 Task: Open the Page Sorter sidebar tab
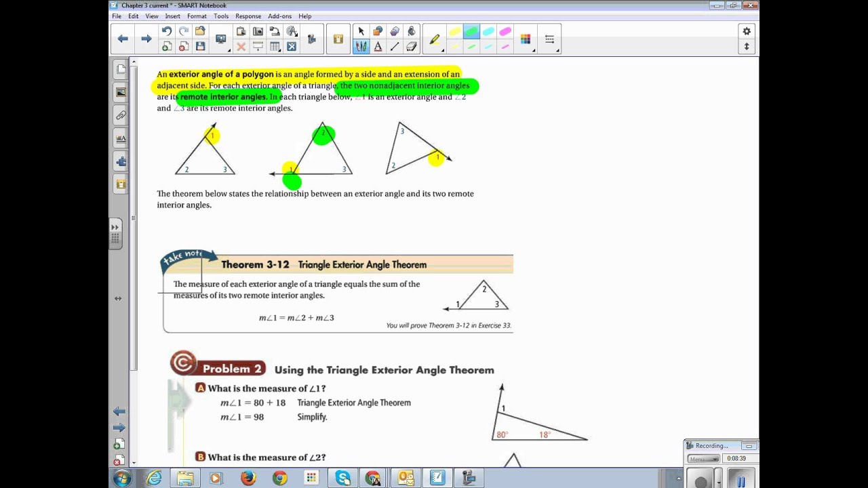(x=121, y=69)
